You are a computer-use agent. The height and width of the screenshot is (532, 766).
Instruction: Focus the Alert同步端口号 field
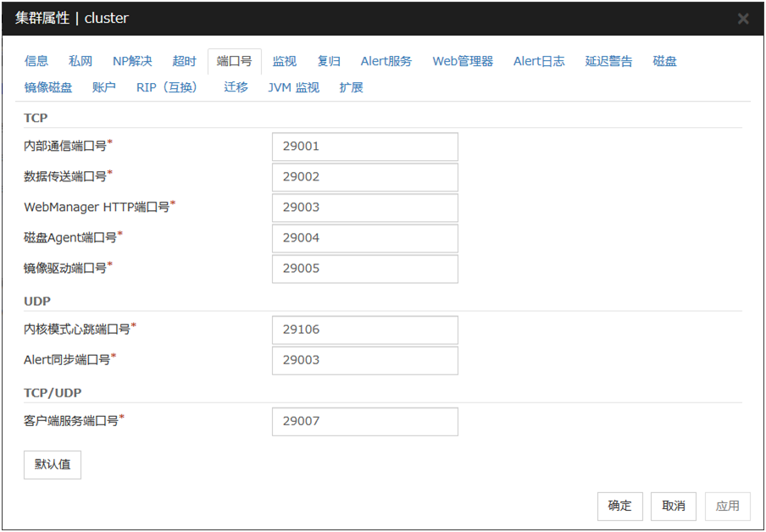click(364, 360)
